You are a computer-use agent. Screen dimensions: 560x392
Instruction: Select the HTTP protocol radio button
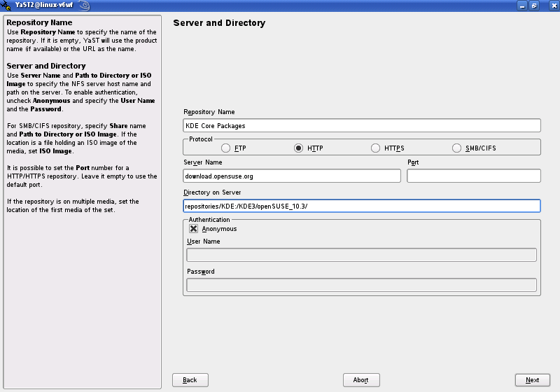click(299, 148)
